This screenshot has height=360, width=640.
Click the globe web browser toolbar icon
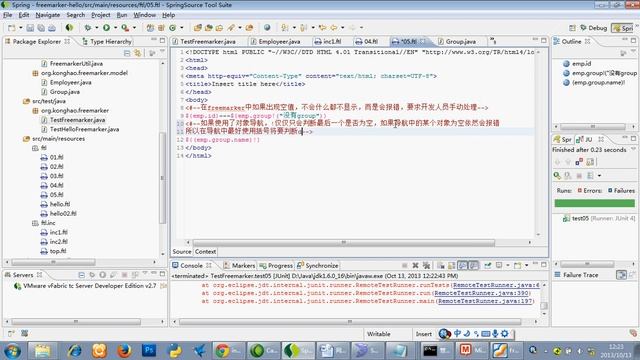267,28
